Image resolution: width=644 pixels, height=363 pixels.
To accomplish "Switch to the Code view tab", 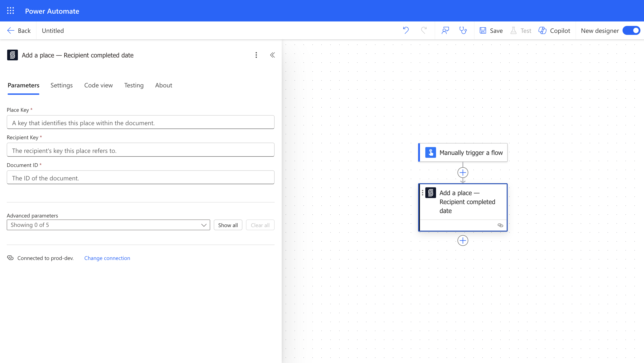I will pos(98,85).
